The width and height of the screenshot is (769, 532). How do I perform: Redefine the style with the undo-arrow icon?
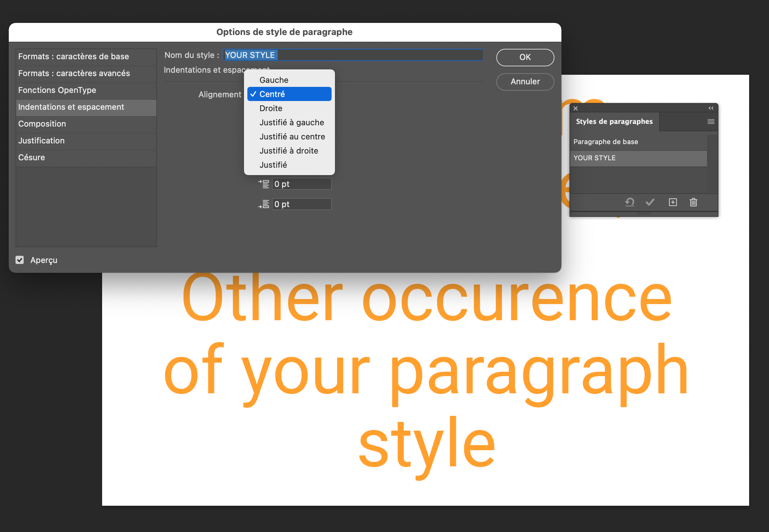pyautogui.click(x=629, y=202)
